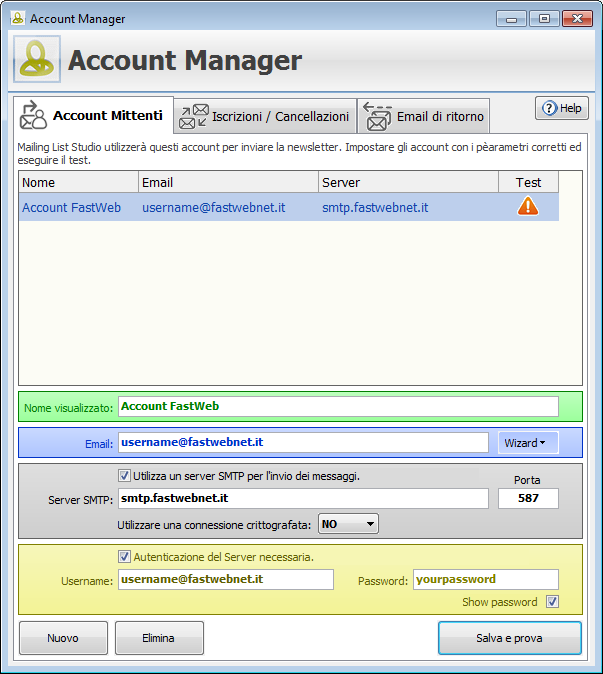Click the Server SMTP input field
The height and width of the screenshot is (674, 603).
click(x=303, y=498)
